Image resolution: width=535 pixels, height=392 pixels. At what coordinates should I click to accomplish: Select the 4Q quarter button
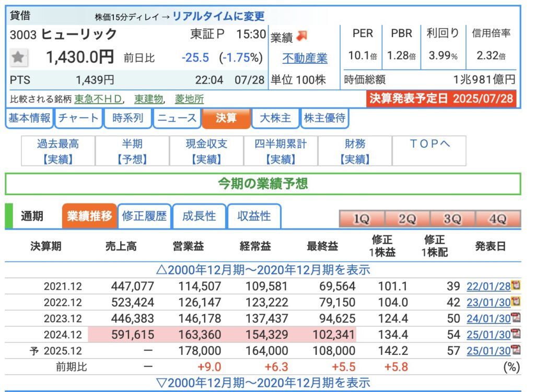coord(498,219)
